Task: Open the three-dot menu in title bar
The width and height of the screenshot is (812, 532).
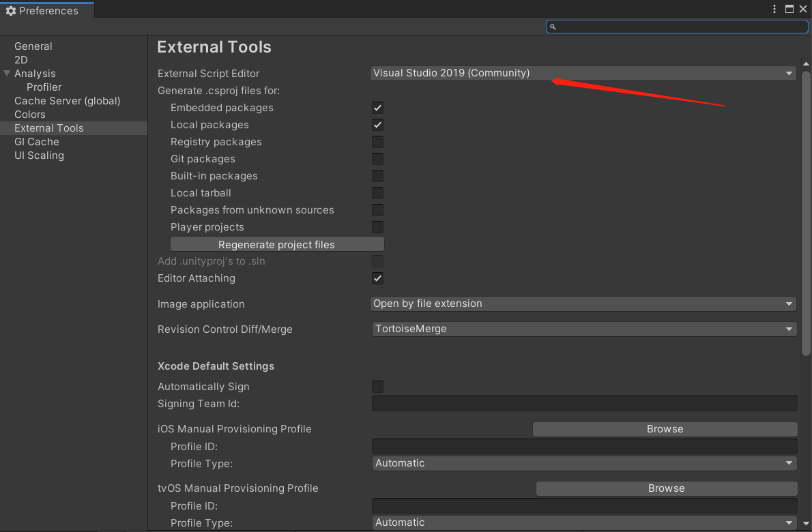Action: (x=774, y=9)
